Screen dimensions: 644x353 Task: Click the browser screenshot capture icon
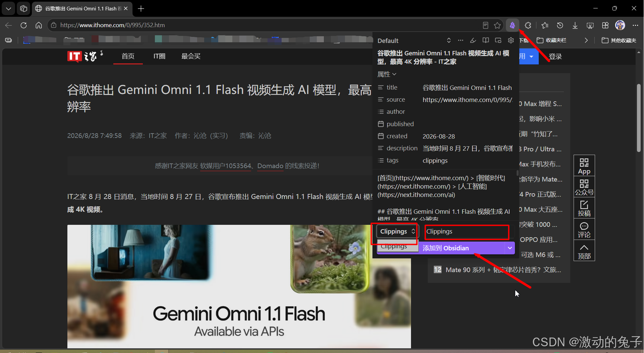[590, 25]
